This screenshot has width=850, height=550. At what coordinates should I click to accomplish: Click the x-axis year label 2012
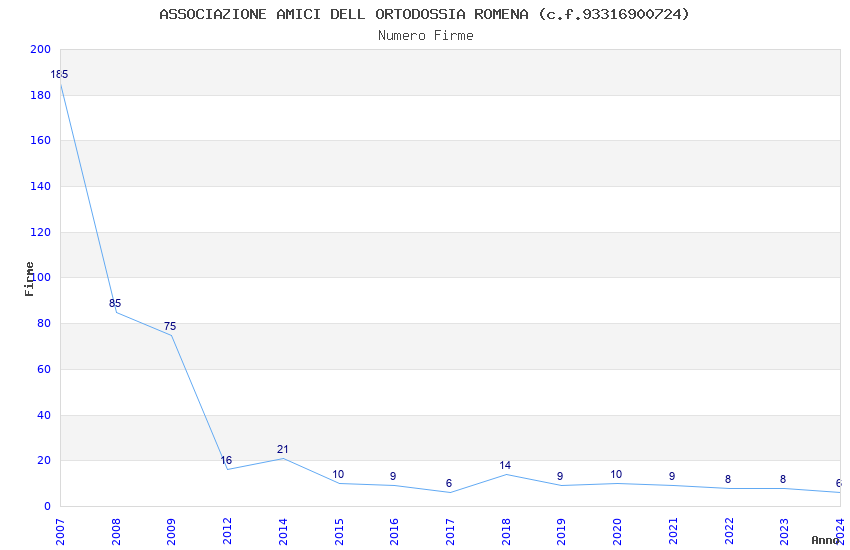[x=227, y=532]
